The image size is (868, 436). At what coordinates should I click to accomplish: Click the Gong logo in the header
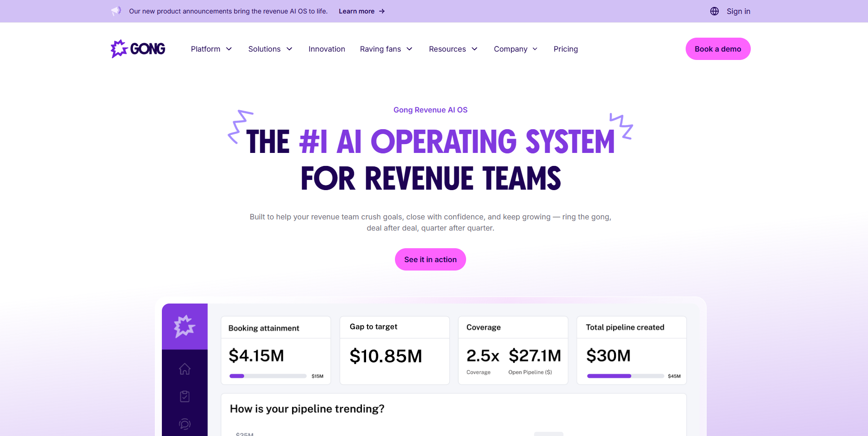[x=138, y=49]
